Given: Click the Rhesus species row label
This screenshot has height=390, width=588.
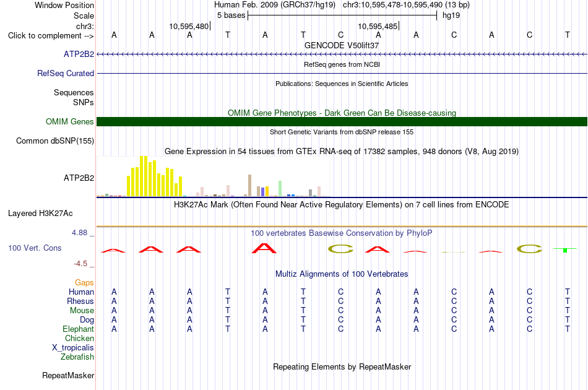Looking at the screenshot, I should point(80,301).
